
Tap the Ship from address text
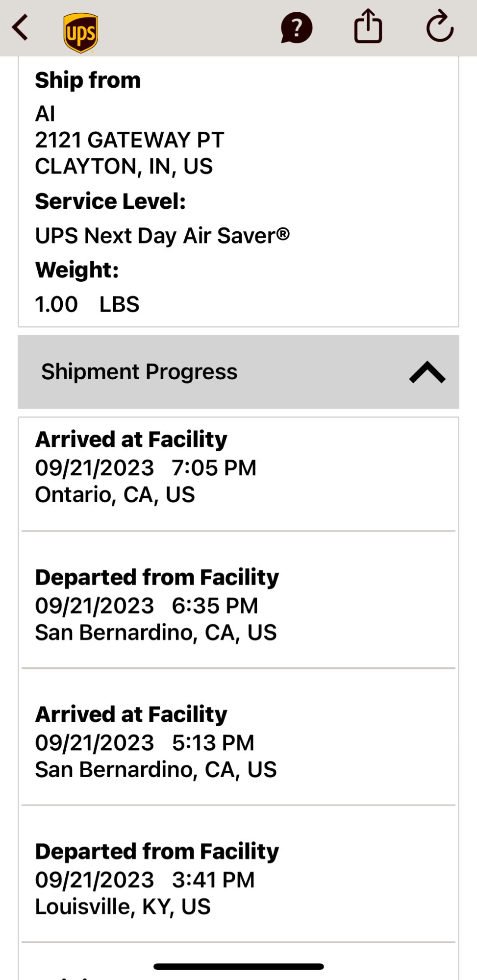click(129, 141)
